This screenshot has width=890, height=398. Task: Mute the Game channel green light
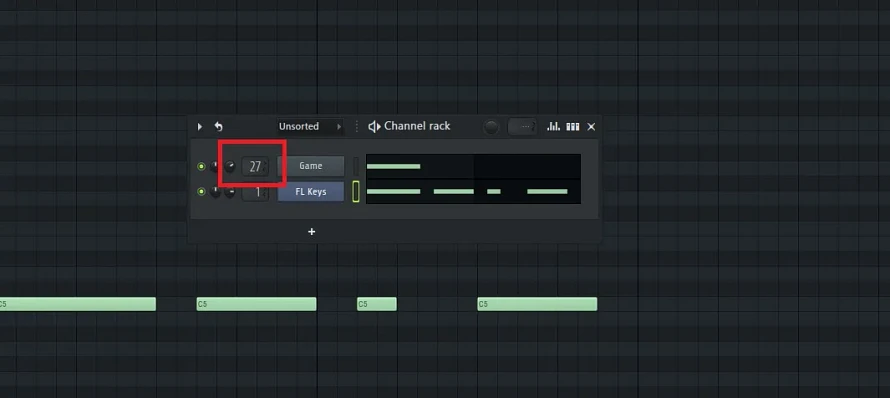coord(201,166)
